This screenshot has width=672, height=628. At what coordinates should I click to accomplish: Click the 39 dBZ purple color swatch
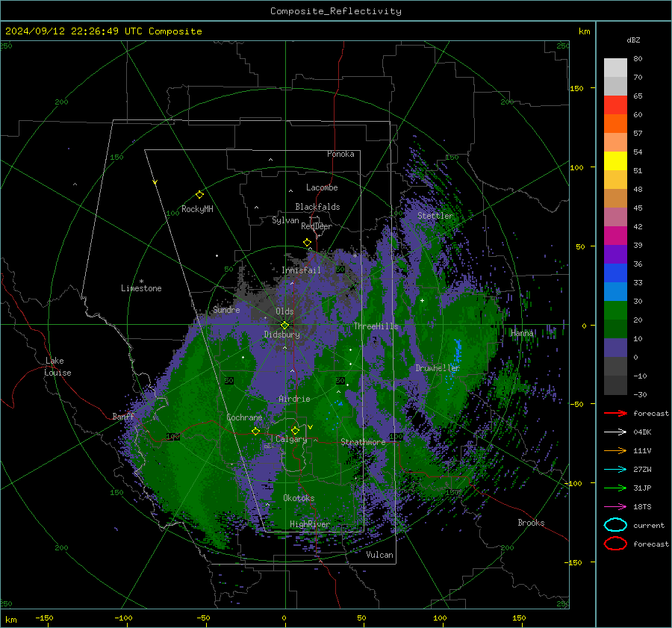coord(615,254)
